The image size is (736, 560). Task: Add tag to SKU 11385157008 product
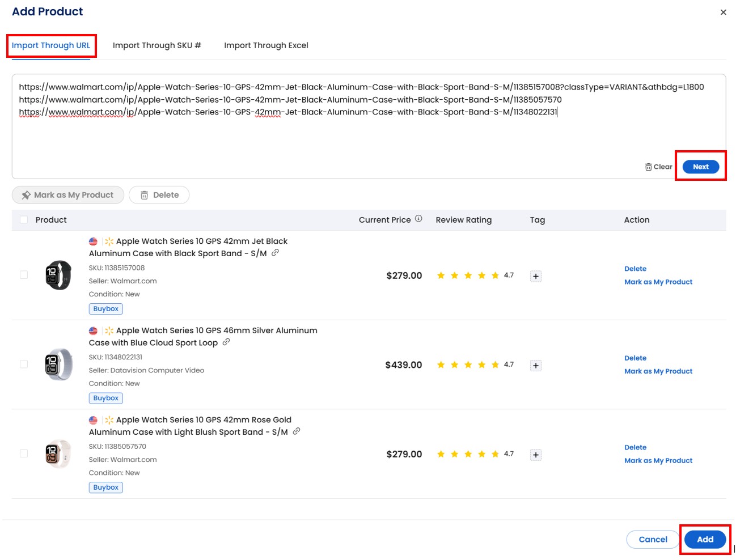(536, 277)
